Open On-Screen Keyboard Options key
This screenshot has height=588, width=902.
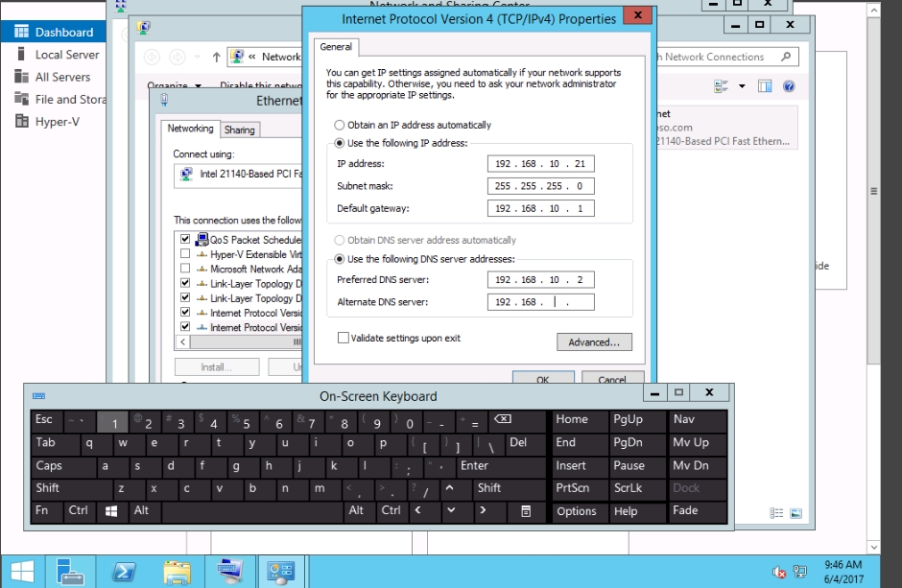577,511
